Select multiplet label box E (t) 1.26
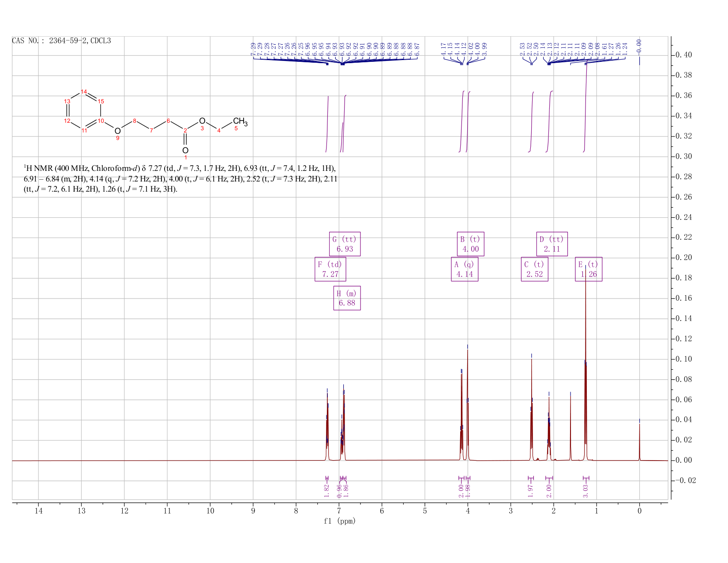 (589, 269)
